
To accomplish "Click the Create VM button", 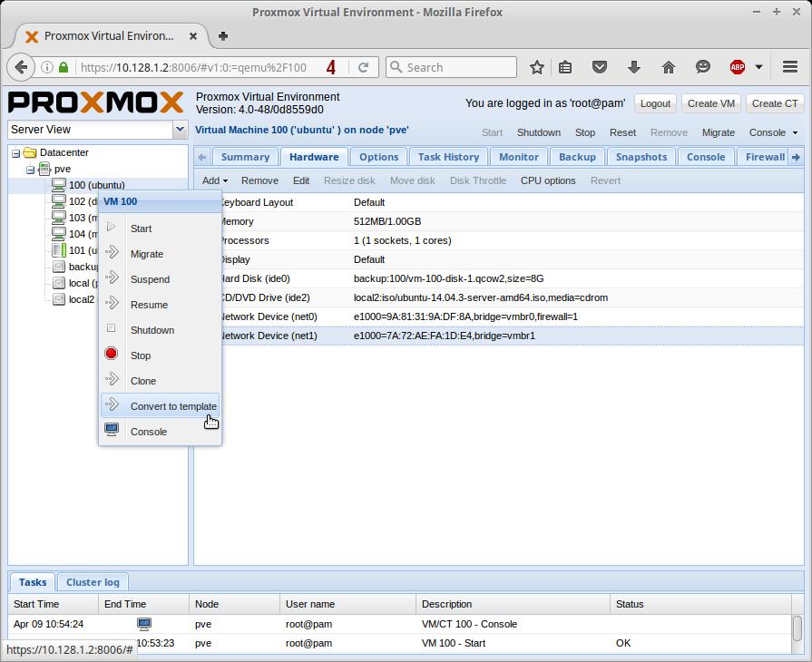I will [x=711, y=103].
